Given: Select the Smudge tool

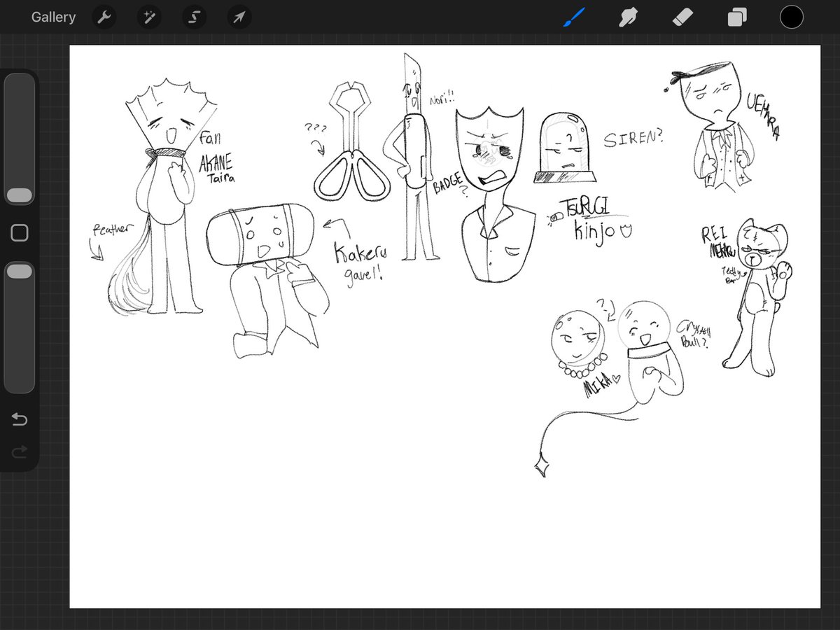Looking at the screenshot, I should [628, 17].
